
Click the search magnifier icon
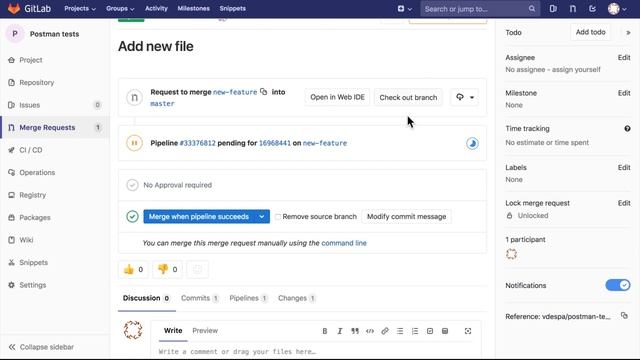[531, 9]
